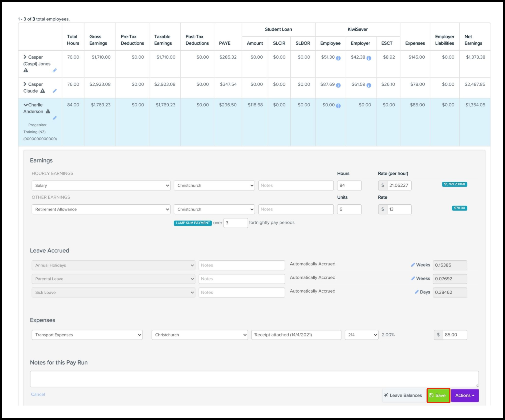Screen dimensions: 505x420
Task: Open Retirement Allowance earnings dropdown
Action: click(x=101, y=209)
